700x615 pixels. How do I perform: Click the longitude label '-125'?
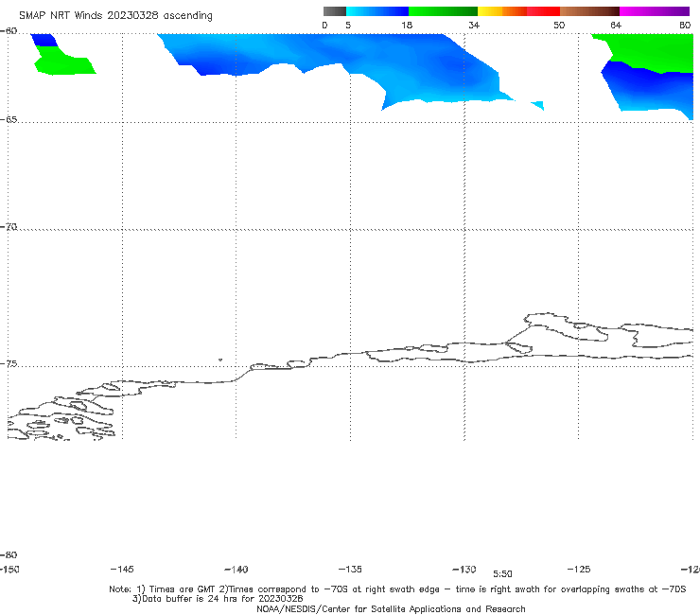(579, 569)
